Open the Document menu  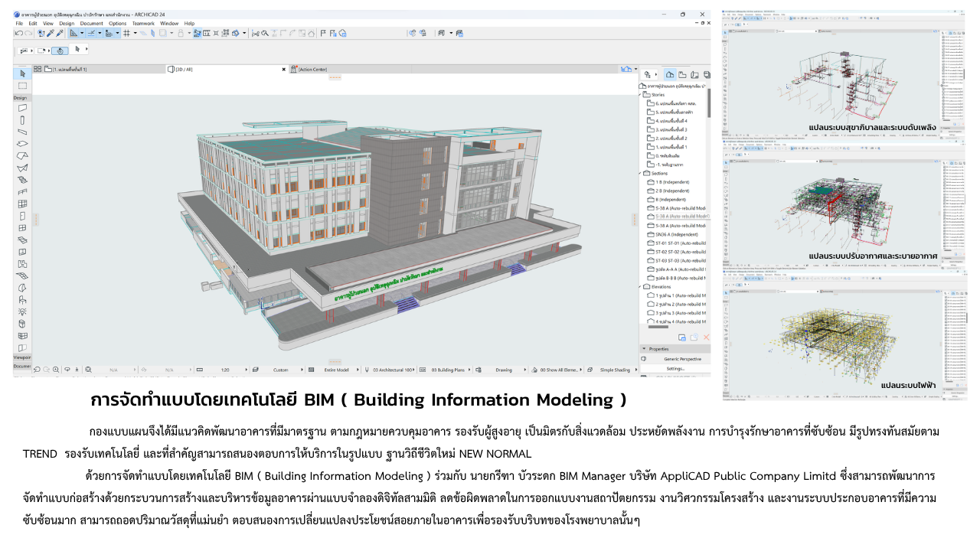tap(92, 24)
